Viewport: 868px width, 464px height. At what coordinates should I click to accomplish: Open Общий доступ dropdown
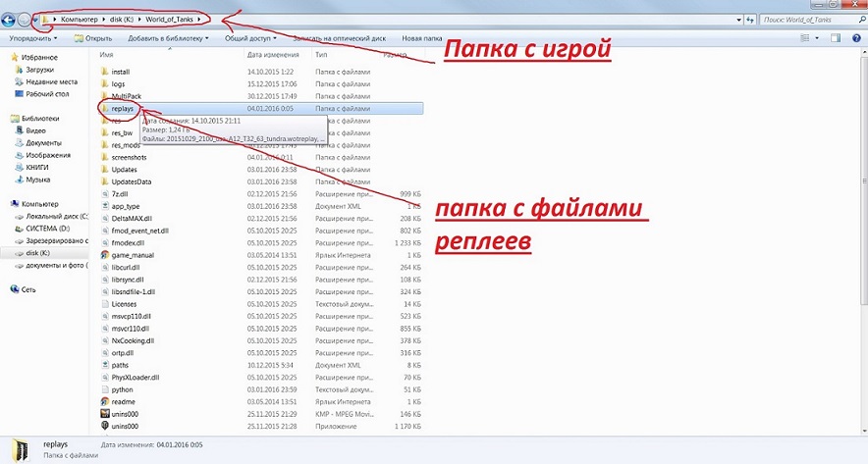tap(250, 38)
